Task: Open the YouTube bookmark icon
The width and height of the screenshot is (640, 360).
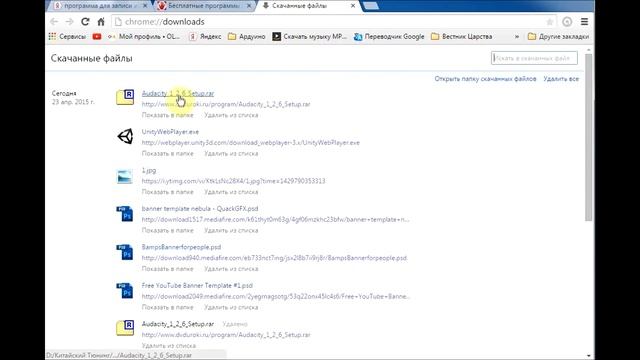Action: (97, 36)
